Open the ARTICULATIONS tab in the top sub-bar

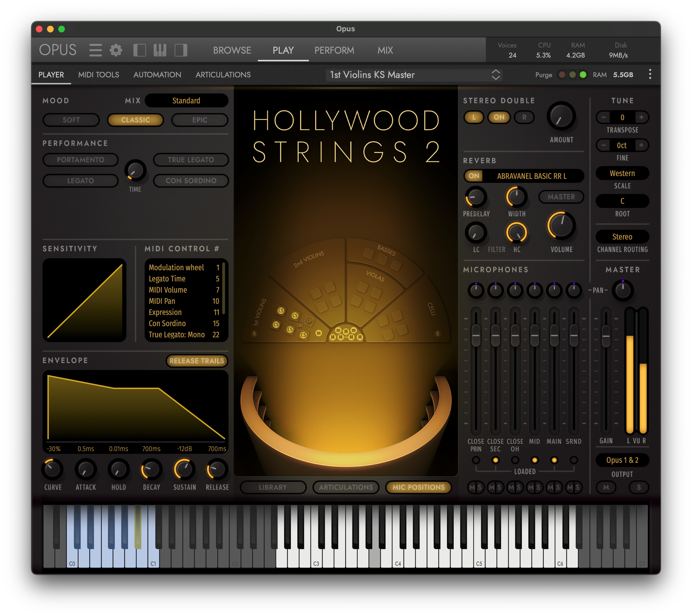coord(223,75)
